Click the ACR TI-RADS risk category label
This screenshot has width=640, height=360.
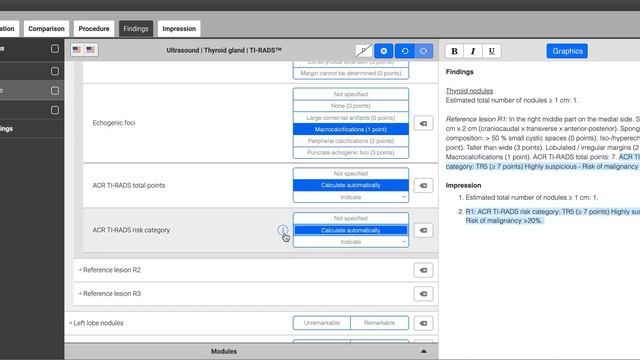pos(131,230)
